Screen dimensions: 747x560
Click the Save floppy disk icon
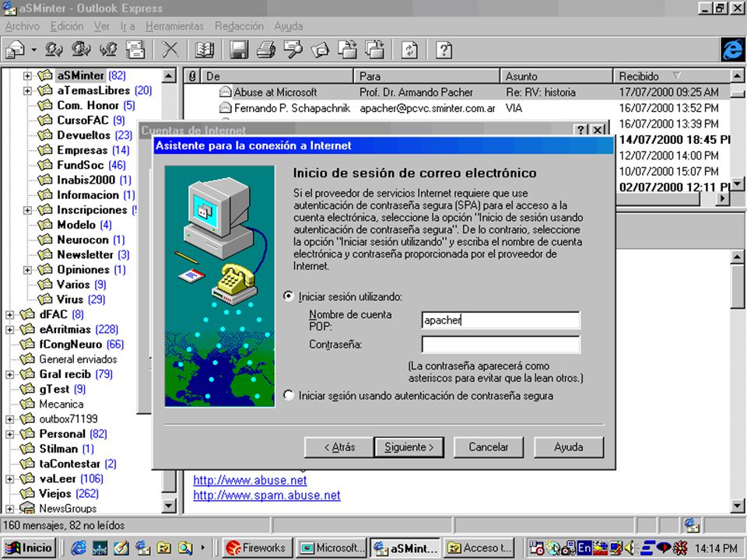click(x=239, y=50)
